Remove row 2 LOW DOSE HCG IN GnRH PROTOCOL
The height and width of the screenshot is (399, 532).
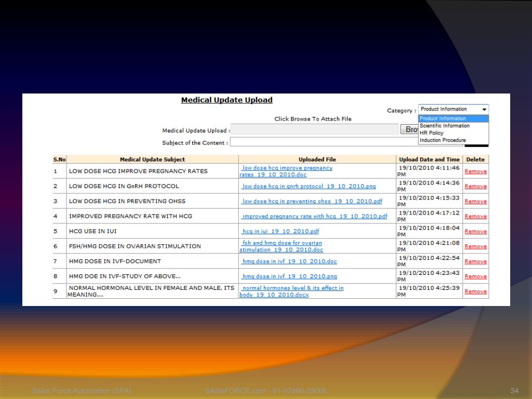pyautogui.click(x=476, y=187)
